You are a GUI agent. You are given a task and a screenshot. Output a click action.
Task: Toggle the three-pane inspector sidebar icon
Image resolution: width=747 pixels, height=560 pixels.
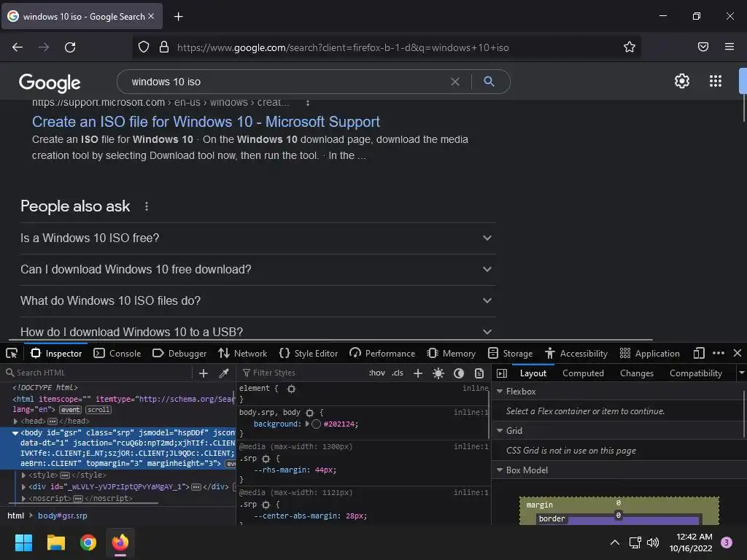click(x=502, y=373)
